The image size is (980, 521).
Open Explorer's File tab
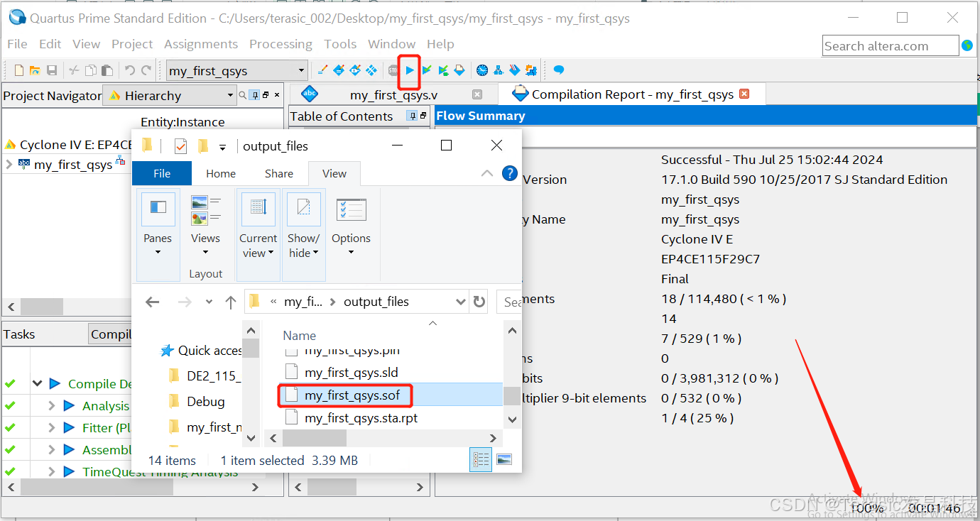pos(162,173)
